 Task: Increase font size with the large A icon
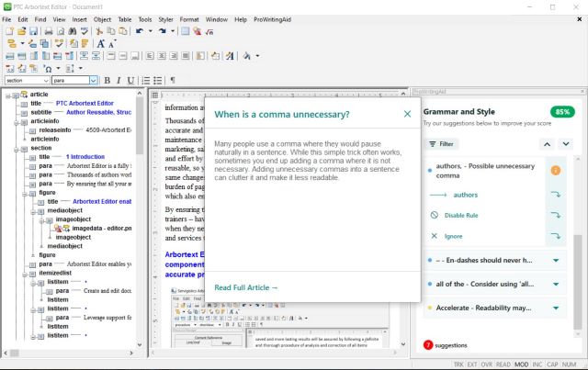(x=100, y=44)
